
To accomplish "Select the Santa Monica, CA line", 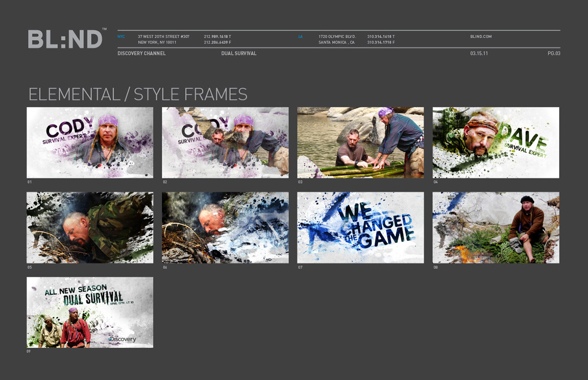I will (x=337, y=43).
